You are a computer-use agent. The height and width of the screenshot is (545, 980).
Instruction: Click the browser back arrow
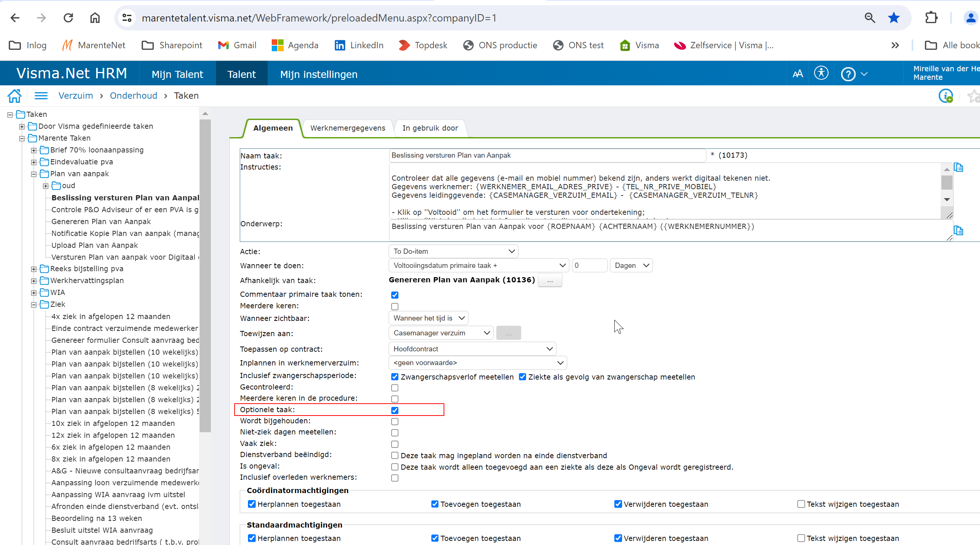(15, 18)
